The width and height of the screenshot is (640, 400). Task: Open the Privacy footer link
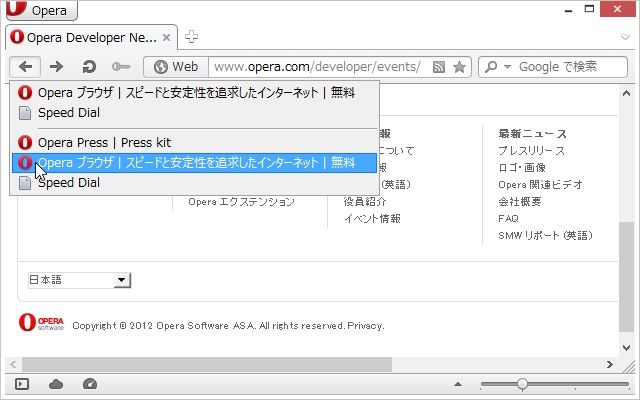365,326
